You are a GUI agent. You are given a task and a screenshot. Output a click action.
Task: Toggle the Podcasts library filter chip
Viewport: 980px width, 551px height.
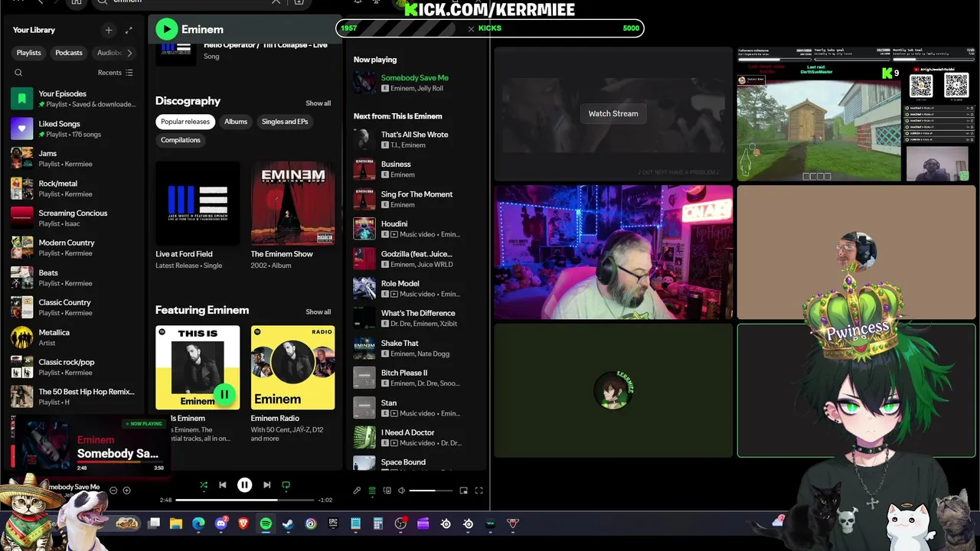coord(69,53)
